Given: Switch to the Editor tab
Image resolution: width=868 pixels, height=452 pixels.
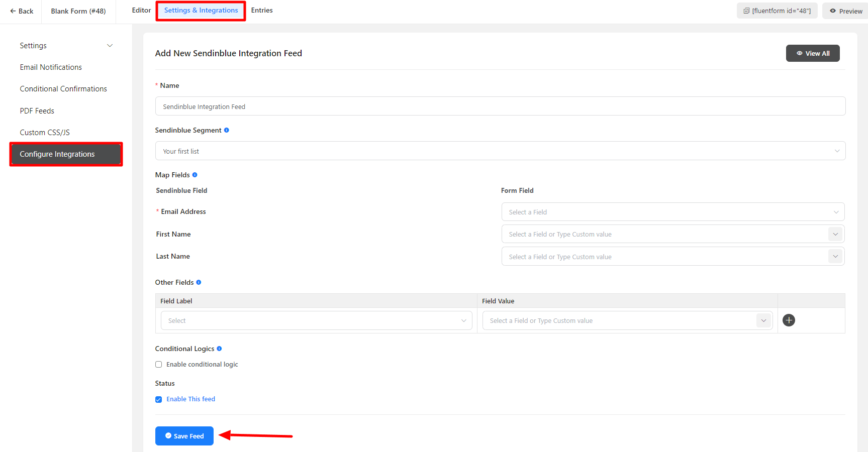Looking at the screenshot, I should 141,11.
